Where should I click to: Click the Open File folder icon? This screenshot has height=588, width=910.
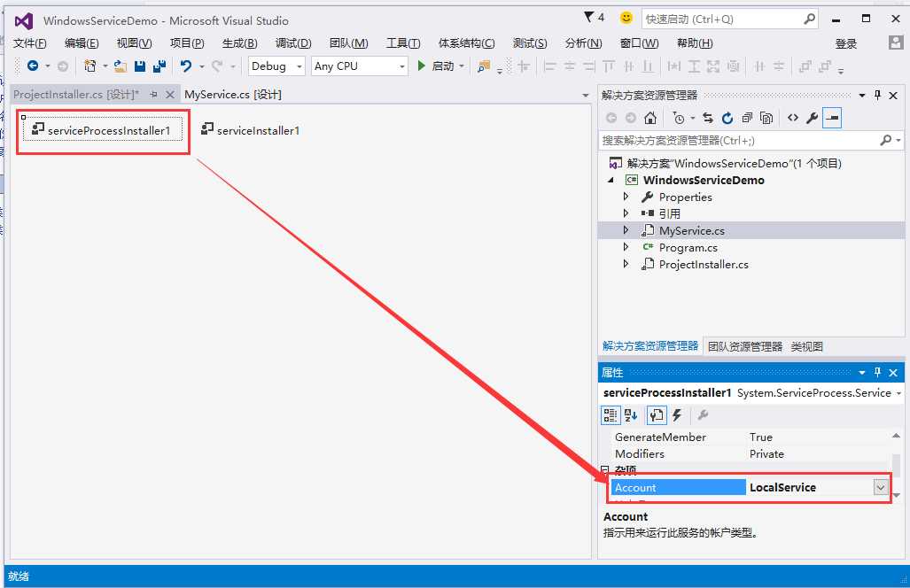pyautogui.click(x=121, y=66)
